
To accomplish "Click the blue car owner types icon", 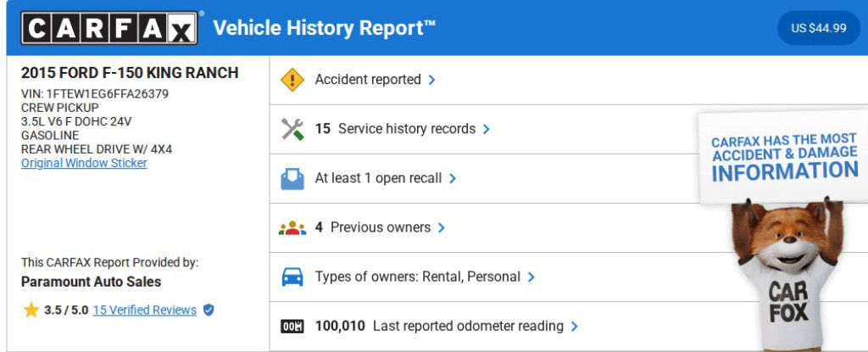I will click(292, 277).
